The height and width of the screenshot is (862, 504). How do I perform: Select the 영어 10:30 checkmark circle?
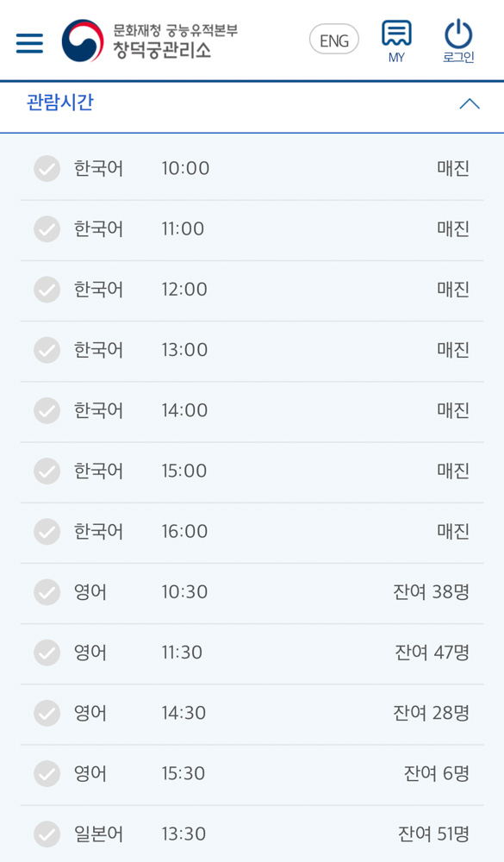pos(47,592)
